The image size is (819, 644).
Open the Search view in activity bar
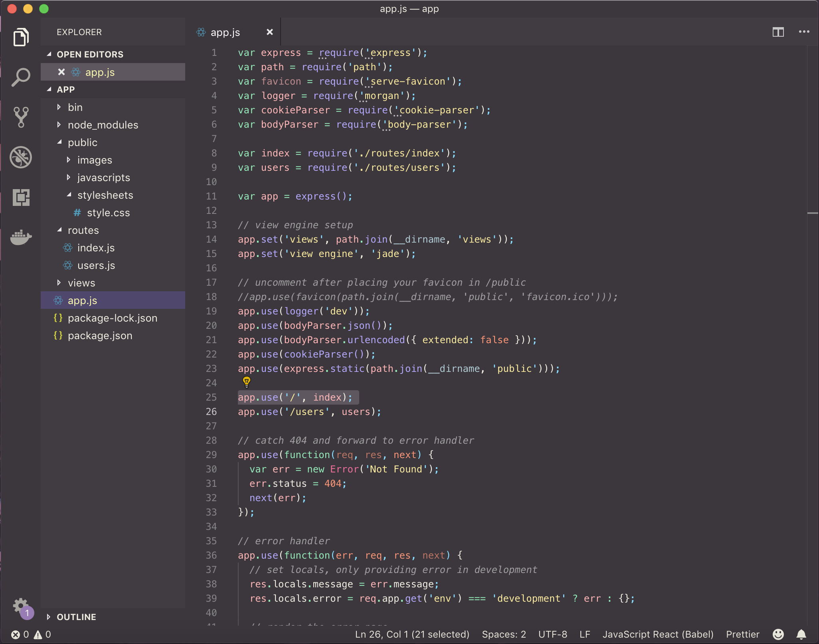[x=21, y=77]
